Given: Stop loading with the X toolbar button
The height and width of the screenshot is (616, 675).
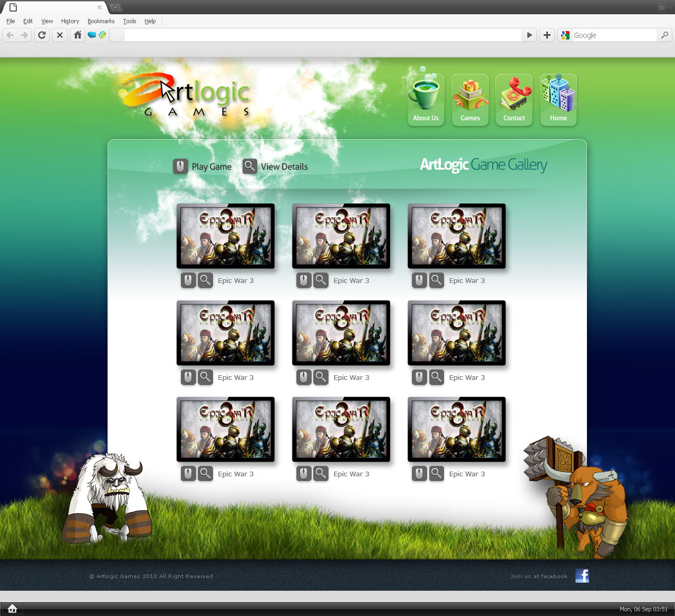Looking at the screenshot, I should click(60, 35).
